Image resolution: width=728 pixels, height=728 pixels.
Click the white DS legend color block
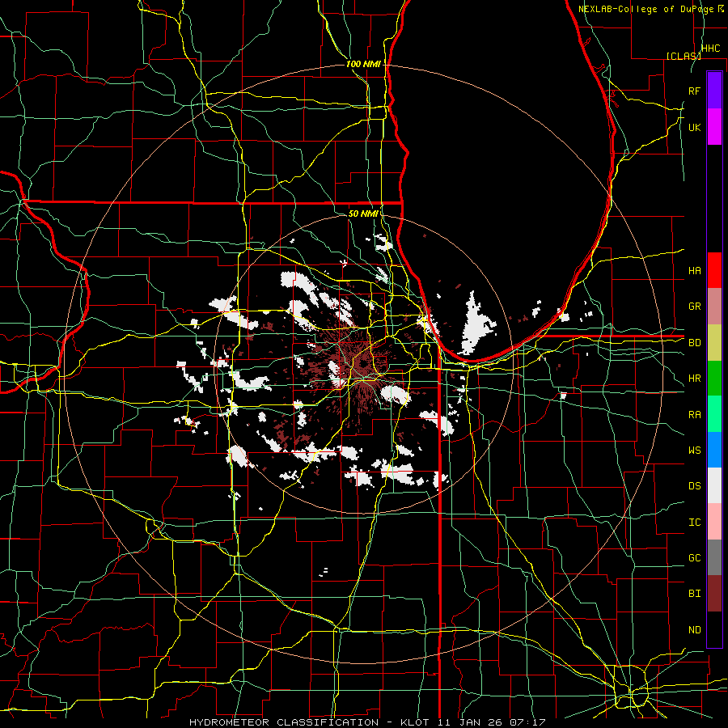point(714,485)
